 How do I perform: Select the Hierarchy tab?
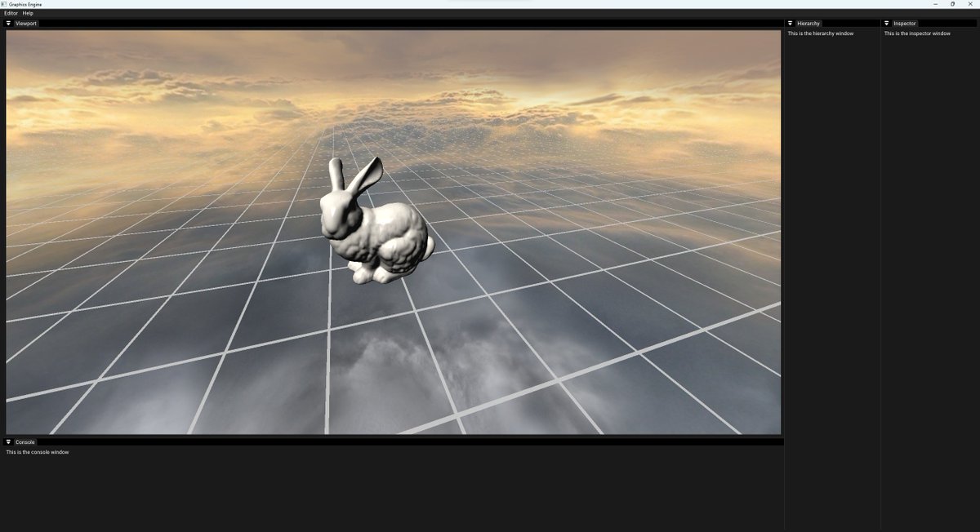[x=808, y=24]
